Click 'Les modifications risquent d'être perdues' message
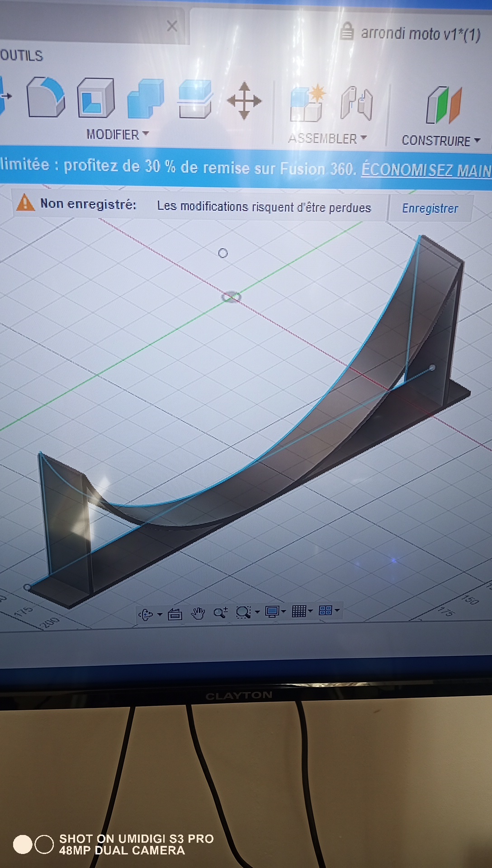 pos(264,207)
